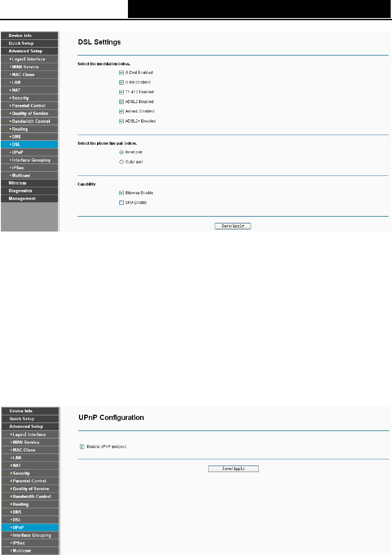
Task: Select Advanced Setup in UPnP Configuration sidebar
Action: pos(29,427)
